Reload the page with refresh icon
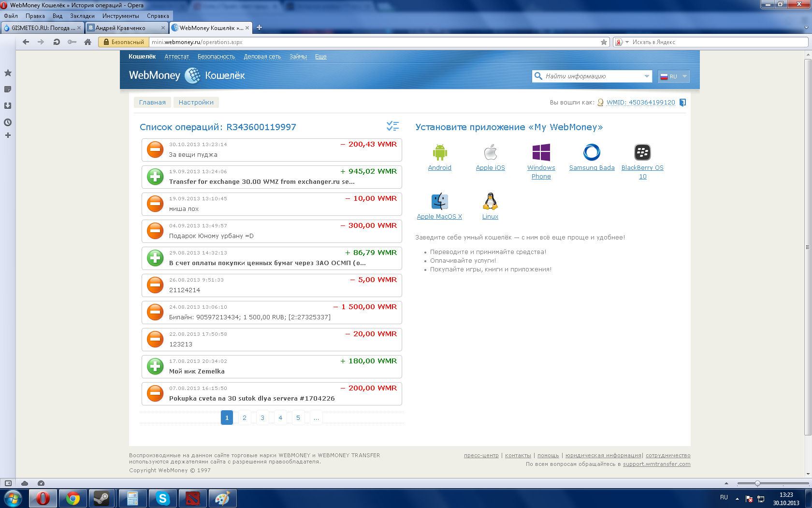Screen dimensions: 812x508 [x=57, y=42]
